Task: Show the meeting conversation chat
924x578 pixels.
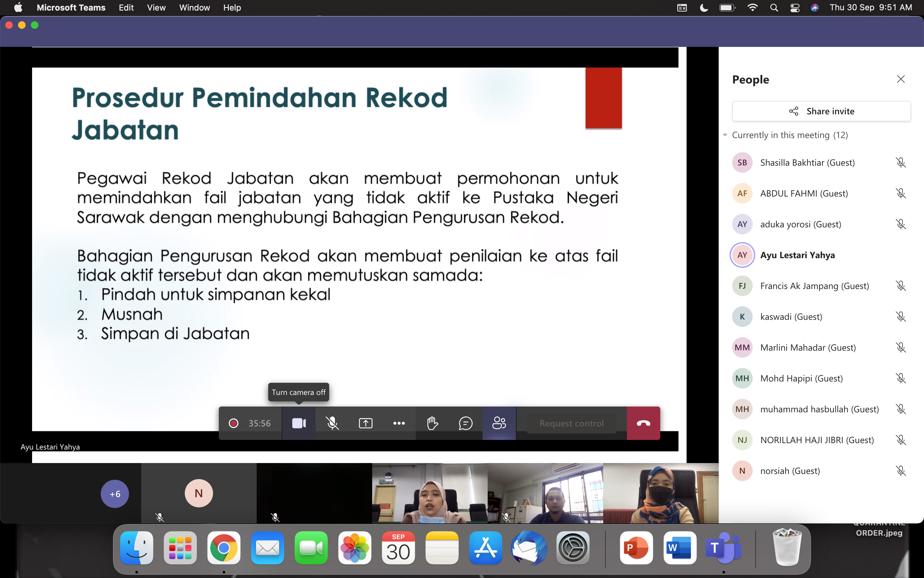Action: point(466,423)
